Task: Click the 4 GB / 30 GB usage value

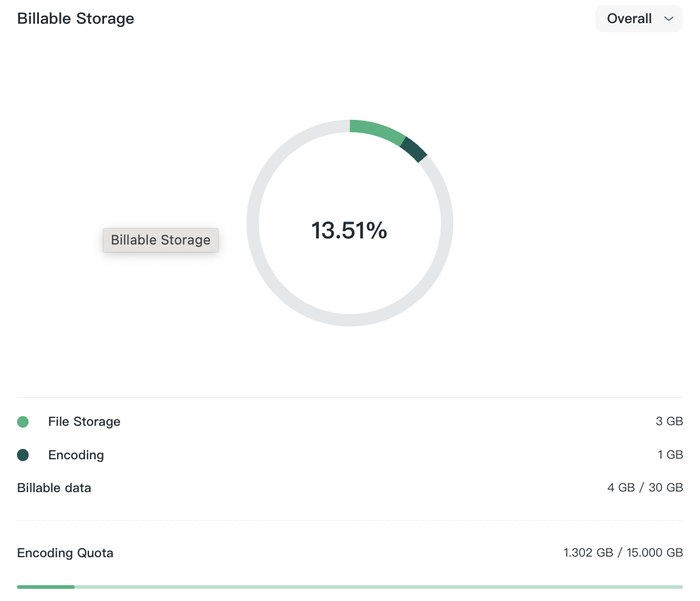Action: point(645,488)
